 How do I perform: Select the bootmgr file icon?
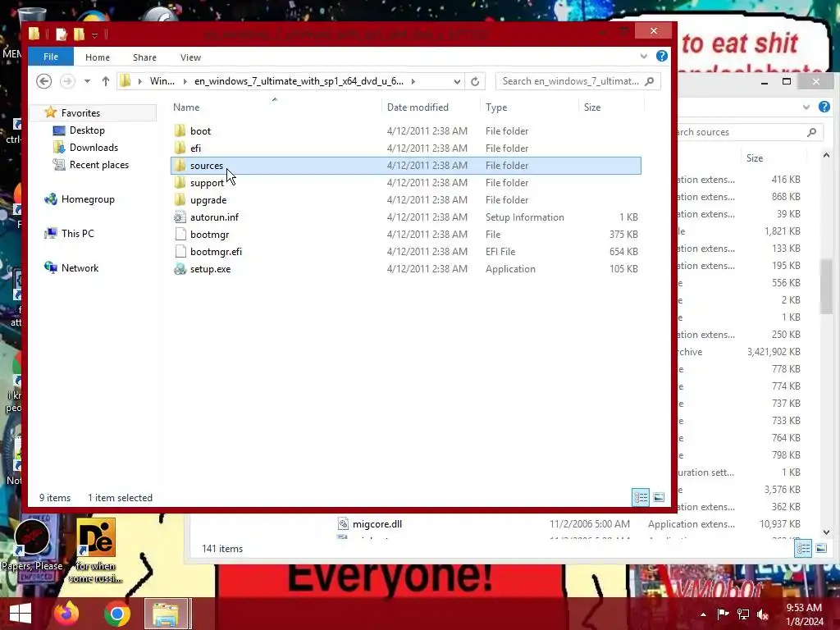pos(180,234)
